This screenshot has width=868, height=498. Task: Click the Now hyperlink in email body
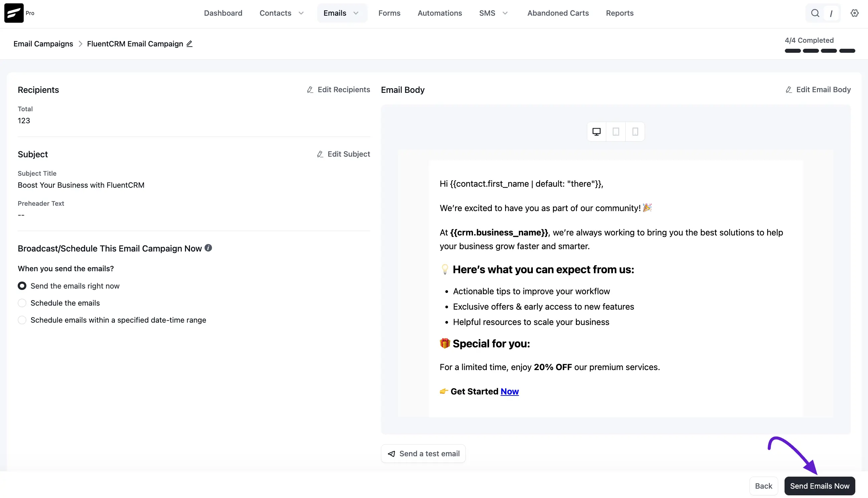click(x=509, y=392)
